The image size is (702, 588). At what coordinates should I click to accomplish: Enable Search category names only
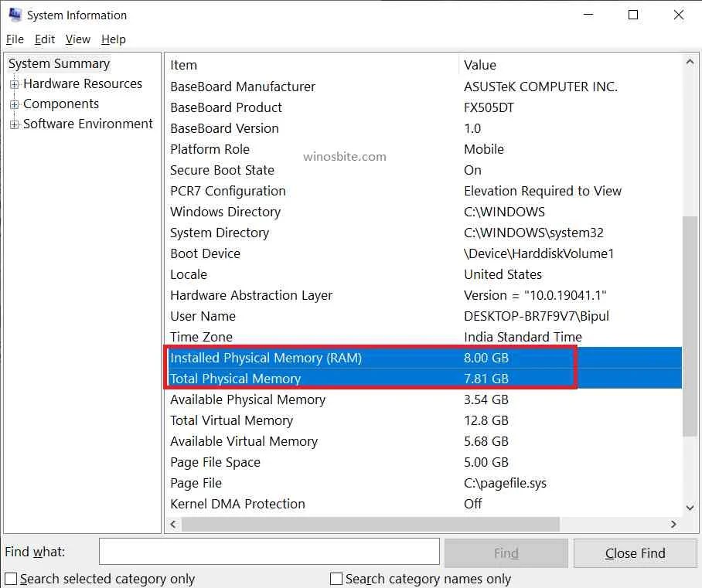[x=336, y=578]
